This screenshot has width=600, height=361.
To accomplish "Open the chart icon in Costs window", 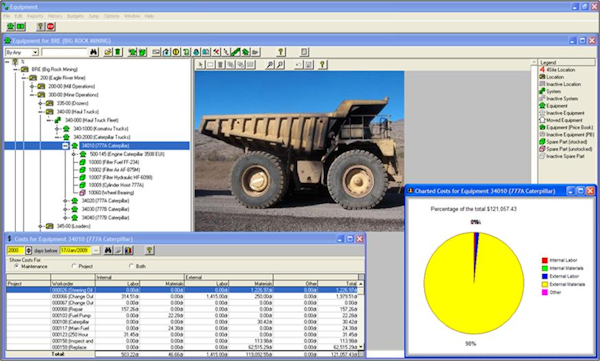I will pyautogui.click(x=129, y=250).
